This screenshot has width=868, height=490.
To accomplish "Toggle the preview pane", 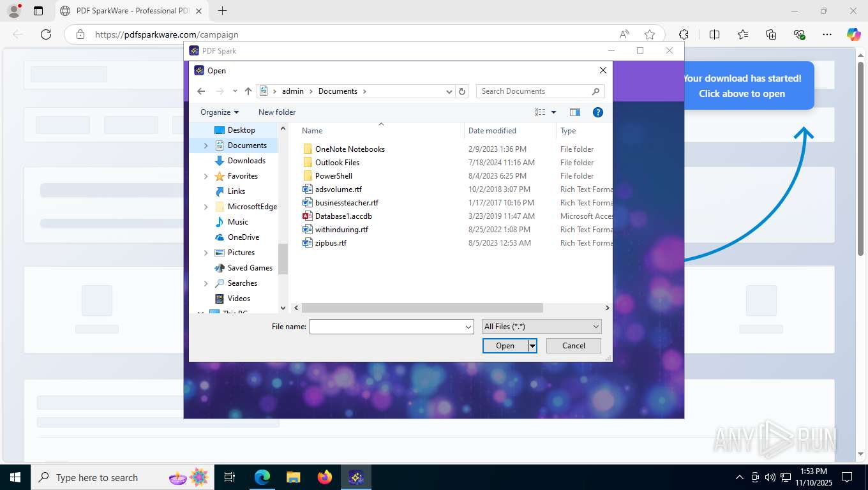I will coord(575,112).
